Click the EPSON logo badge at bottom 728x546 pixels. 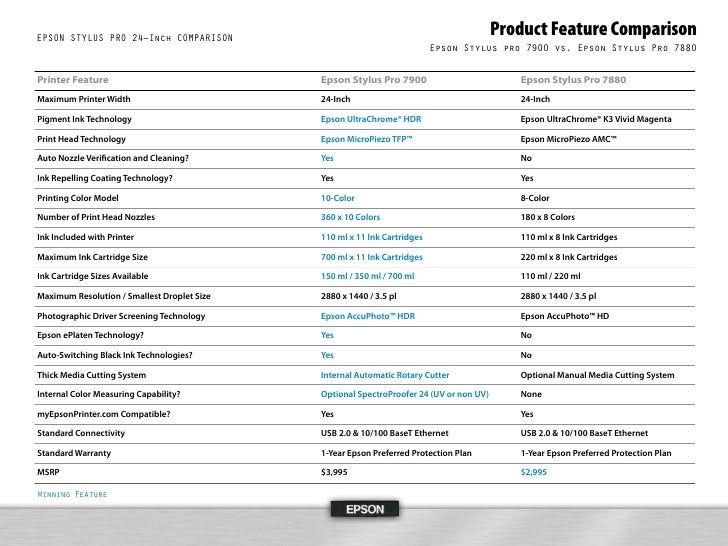(x=365, y=509)
